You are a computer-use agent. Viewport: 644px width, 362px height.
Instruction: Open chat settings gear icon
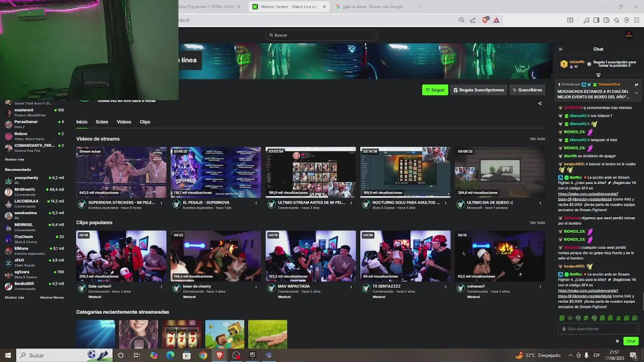pyautogui.click(x=617, y=341)
